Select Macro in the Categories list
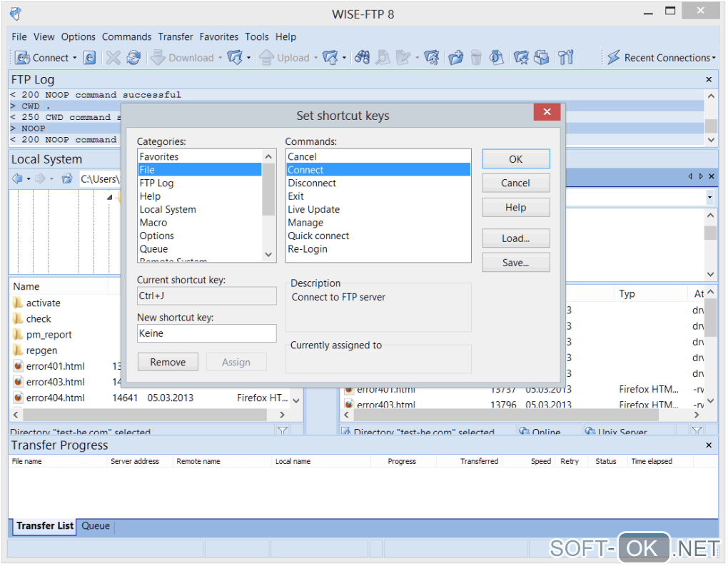Screen dimensions: 728x566 [200, 223]
